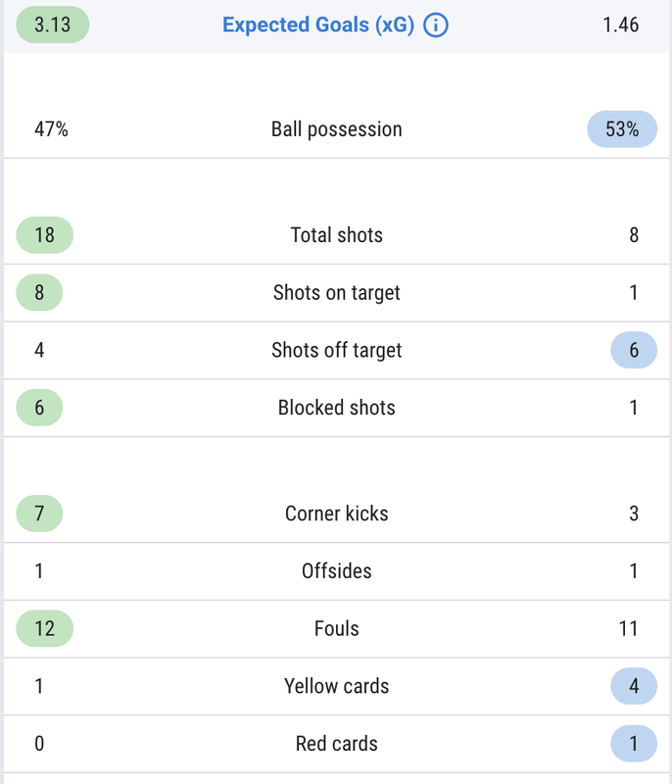Select the Offsides row label
Image resolution: width=672 pixels, height=784 pixels.
pyautogui.click(x=336, y=571)
